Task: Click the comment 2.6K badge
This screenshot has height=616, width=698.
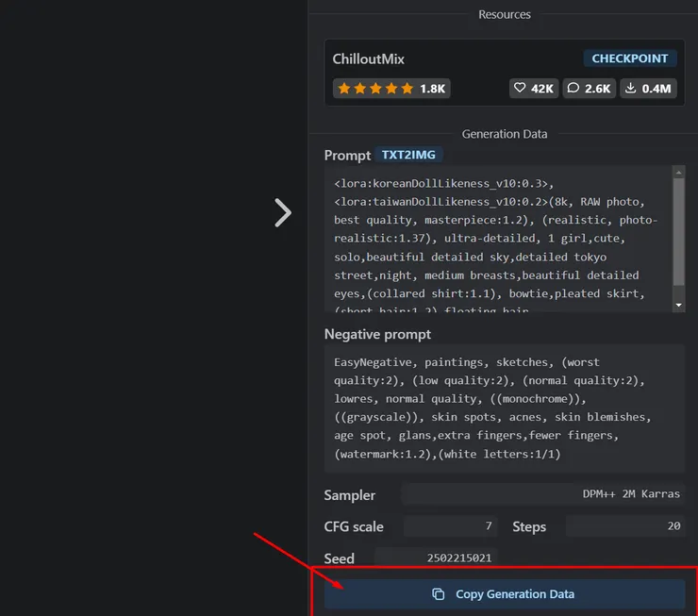Action: [x=589, y=89]
